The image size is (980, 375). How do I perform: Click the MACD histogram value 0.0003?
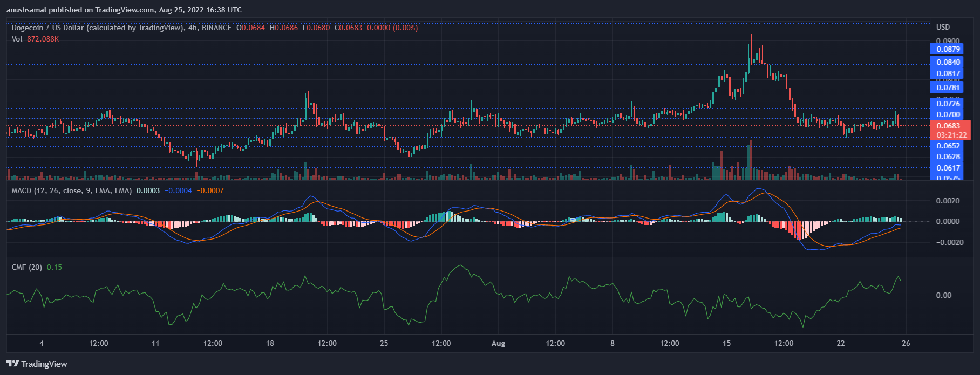[x=148, y=190]
